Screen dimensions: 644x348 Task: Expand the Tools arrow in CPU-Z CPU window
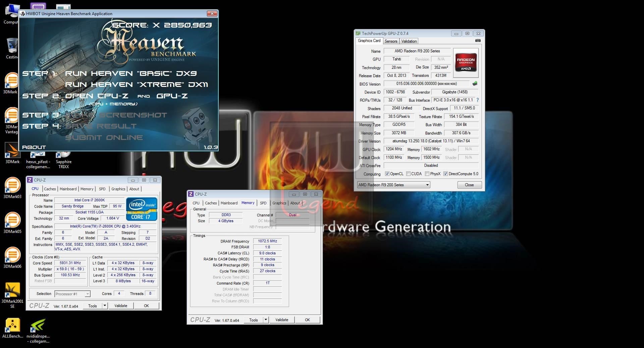pyautogui.click(x=105, y=306)
